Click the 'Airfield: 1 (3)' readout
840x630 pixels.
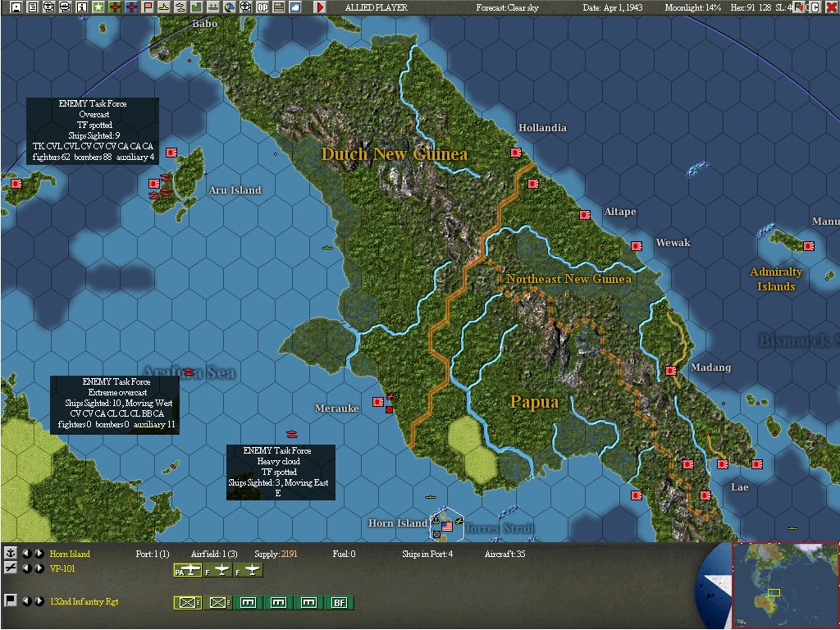coord(214,554)
